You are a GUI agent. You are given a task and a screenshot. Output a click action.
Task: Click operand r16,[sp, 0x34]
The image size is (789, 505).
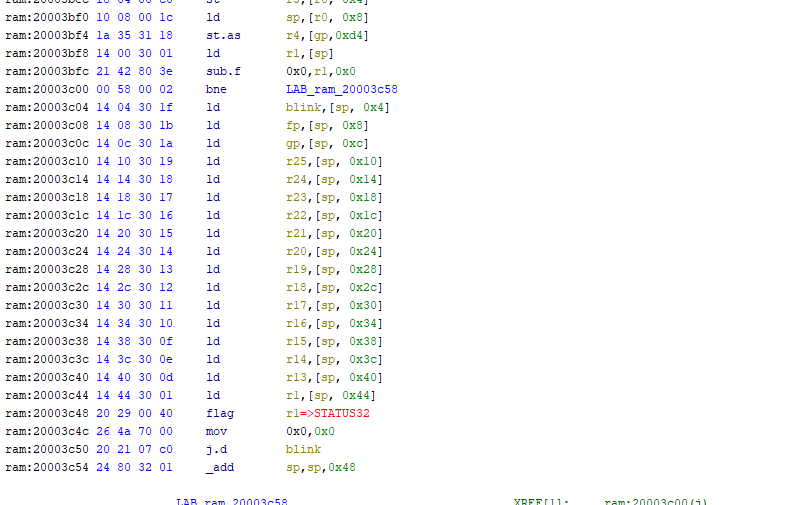[334, 323]
